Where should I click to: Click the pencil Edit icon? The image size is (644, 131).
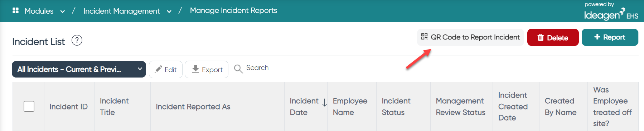[158, 69]
